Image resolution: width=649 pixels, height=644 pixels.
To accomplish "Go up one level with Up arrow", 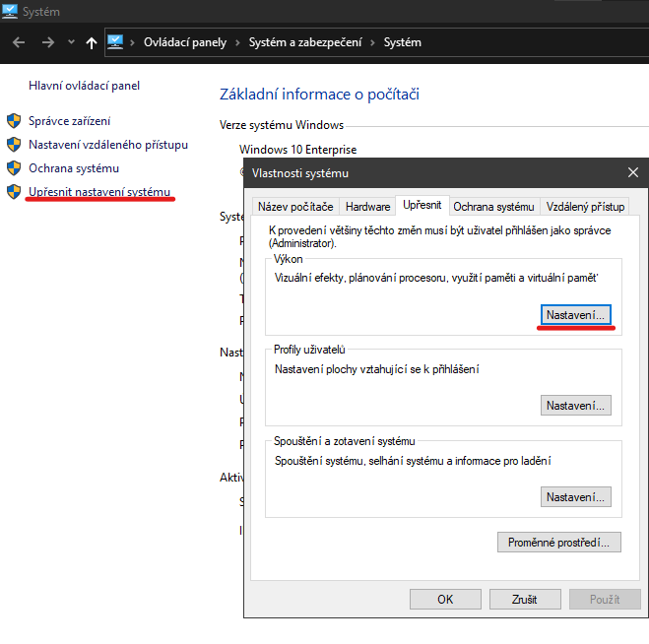I will [x=92, y=42].
